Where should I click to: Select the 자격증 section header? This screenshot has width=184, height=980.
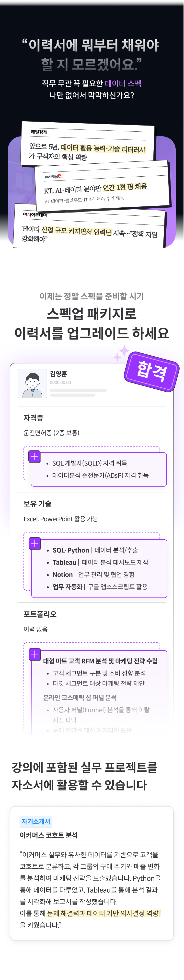point(34,418)
